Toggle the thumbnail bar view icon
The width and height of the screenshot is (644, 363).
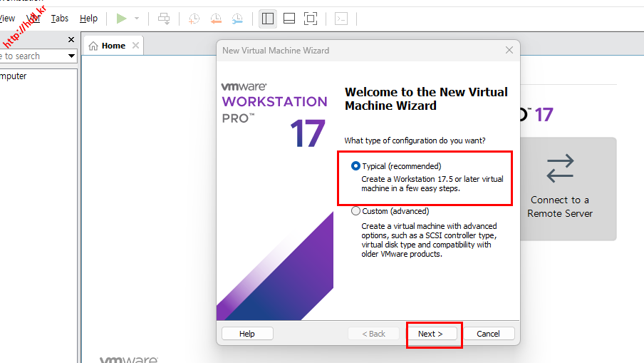[289, 19]
